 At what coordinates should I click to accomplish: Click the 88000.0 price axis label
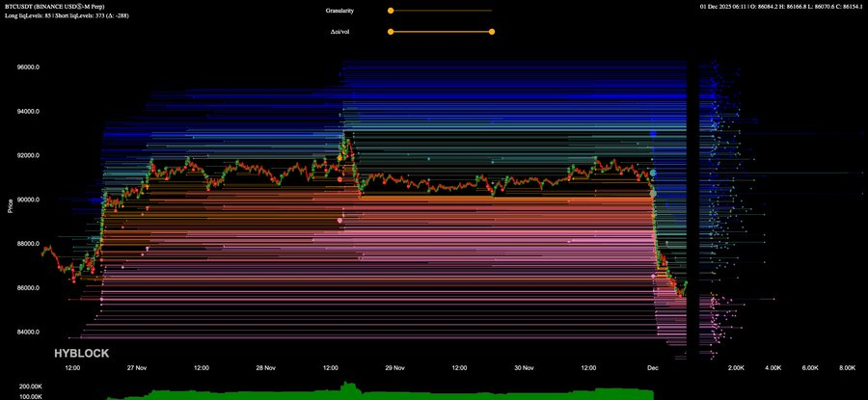[28, 244]
